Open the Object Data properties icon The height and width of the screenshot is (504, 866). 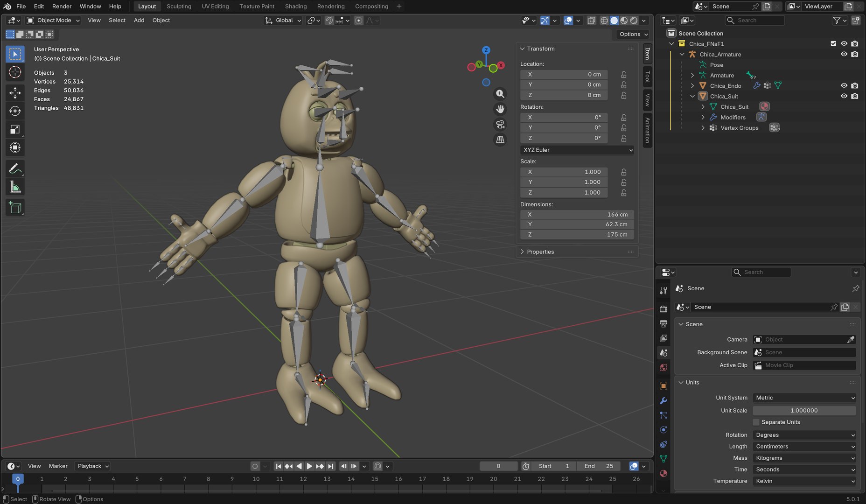point(663,459)
